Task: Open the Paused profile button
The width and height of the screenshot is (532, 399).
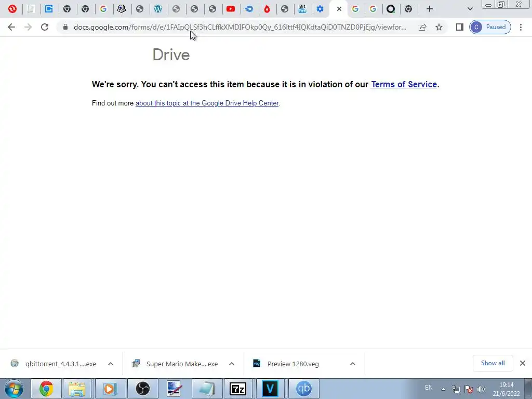Action: pyautogui.click(x=490, y=27)
